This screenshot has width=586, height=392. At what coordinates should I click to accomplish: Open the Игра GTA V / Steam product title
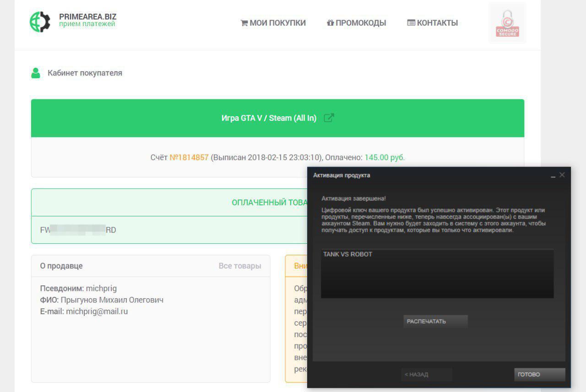(269, 118)
